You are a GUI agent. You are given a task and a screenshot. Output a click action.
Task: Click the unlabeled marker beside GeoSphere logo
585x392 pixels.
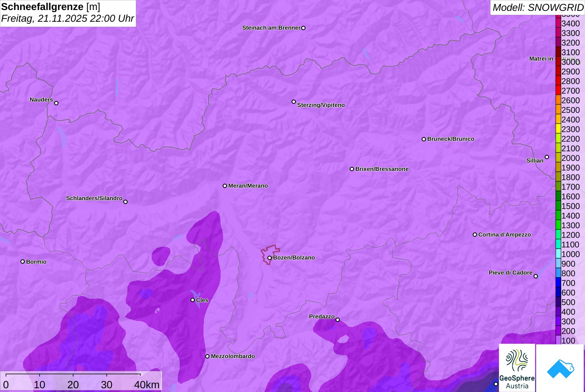(496, 384)
